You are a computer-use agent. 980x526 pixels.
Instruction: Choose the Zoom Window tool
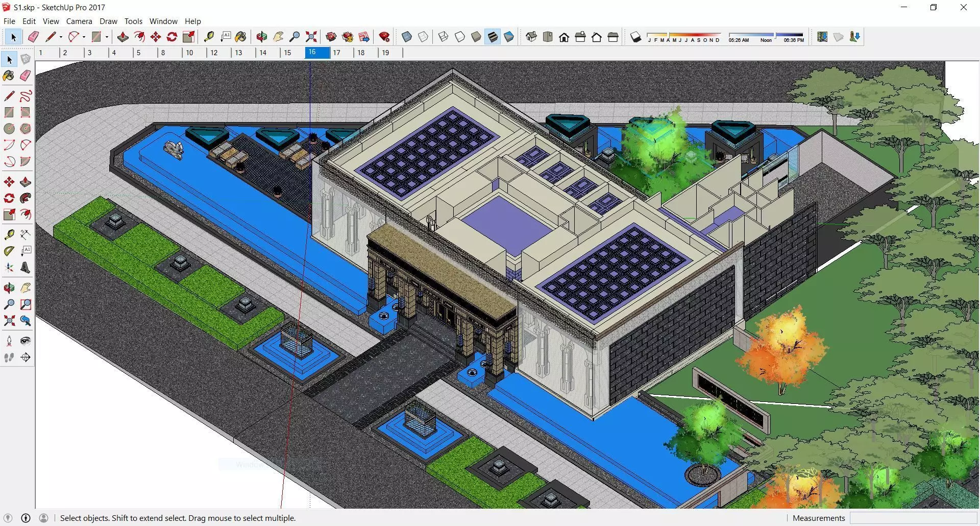click(x=26, y=304)
